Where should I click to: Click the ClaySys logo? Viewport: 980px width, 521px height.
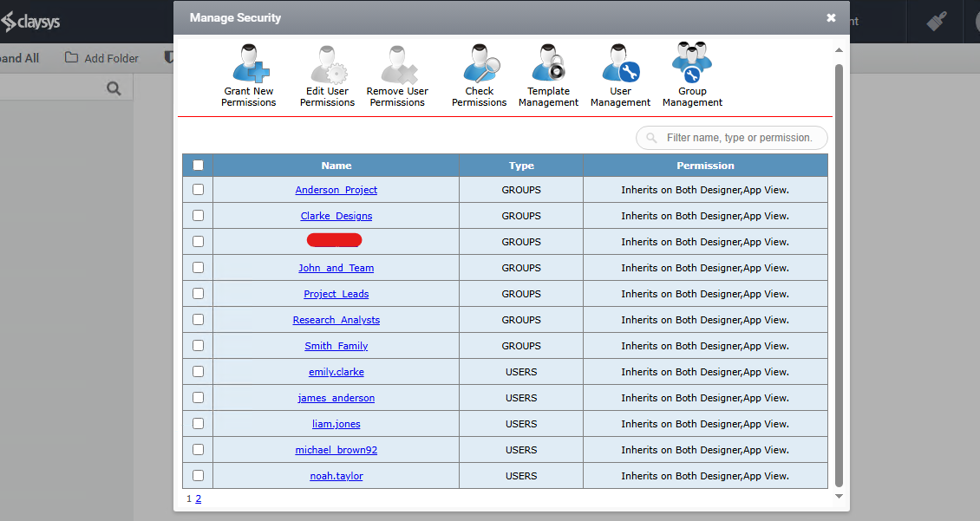pyautogui.click(x=32, y=22)
